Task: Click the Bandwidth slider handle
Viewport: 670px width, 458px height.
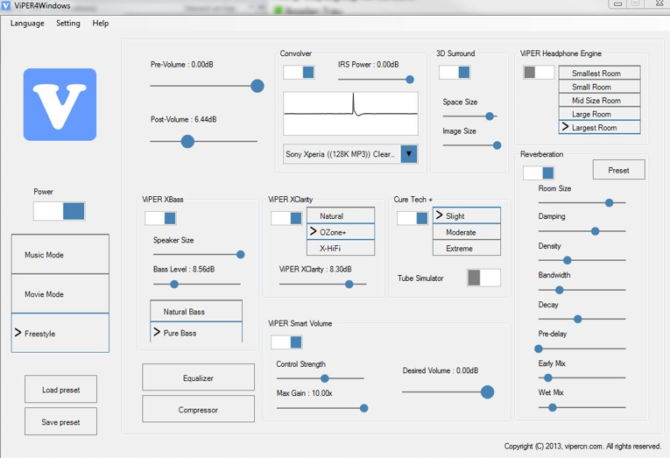Action: pos(559,290)
